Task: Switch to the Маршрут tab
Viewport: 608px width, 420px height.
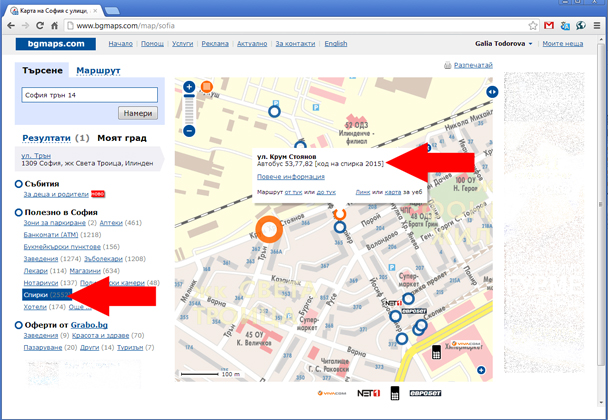Action: 98,71
